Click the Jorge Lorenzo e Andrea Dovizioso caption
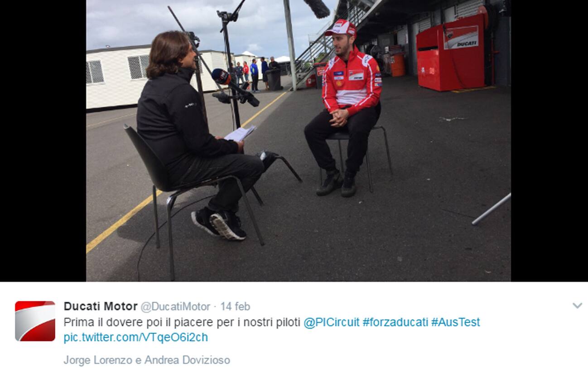The height and width of the screenshot is (368, 588). coord(147,360)
